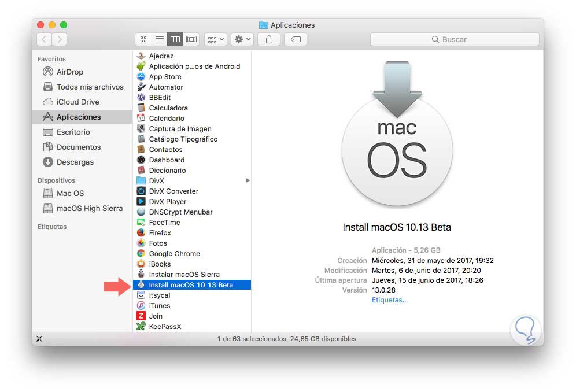Click the Captura de Imagen icon
Screen dimensions: 576x392
pyautogui.click(x=141, y=128)
